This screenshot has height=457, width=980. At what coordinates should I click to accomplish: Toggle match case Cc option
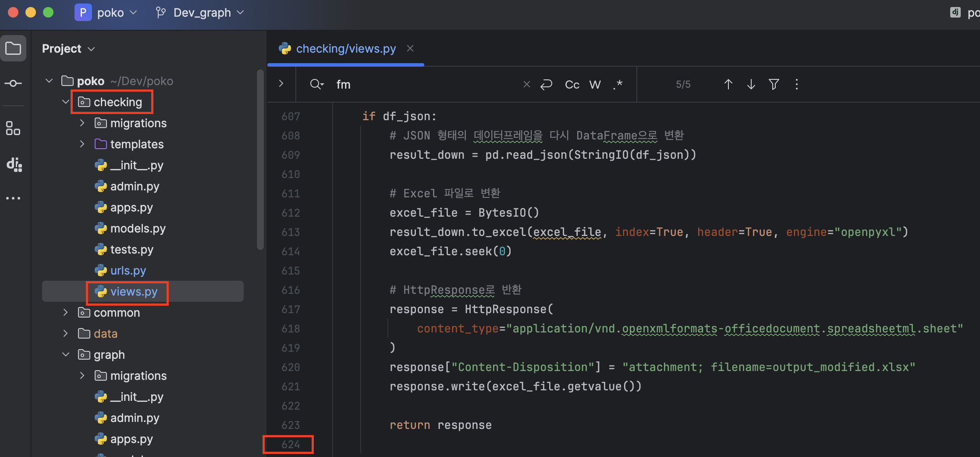pos(572,84)
